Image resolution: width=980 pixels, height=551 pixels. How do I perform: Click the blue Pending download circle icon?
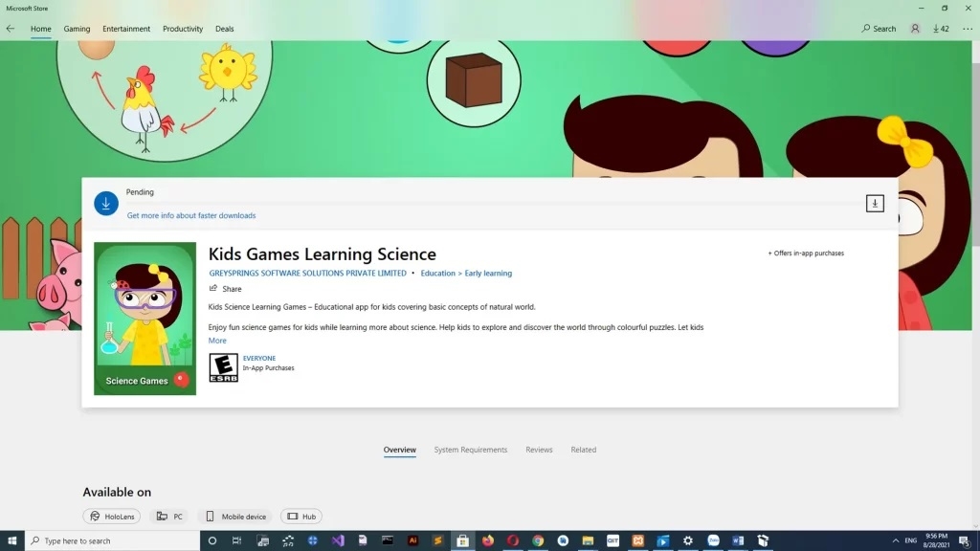pos(106,203)
